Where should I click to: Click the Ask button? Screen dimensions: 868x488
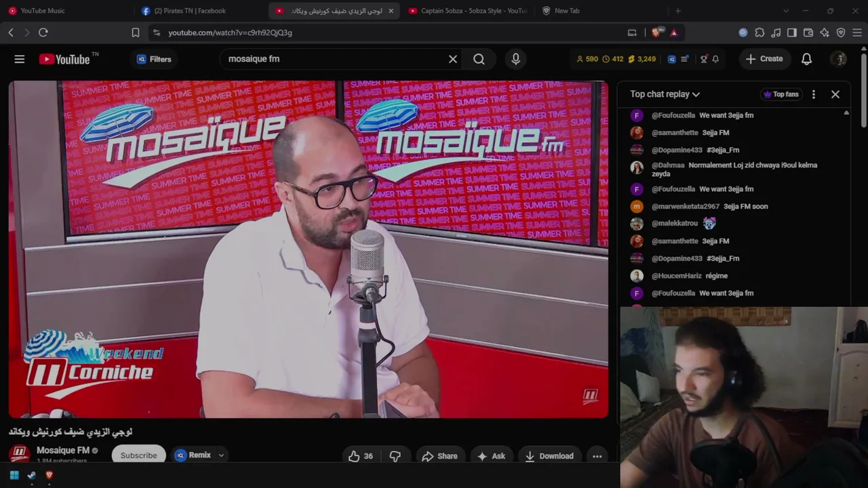point(492,456)
